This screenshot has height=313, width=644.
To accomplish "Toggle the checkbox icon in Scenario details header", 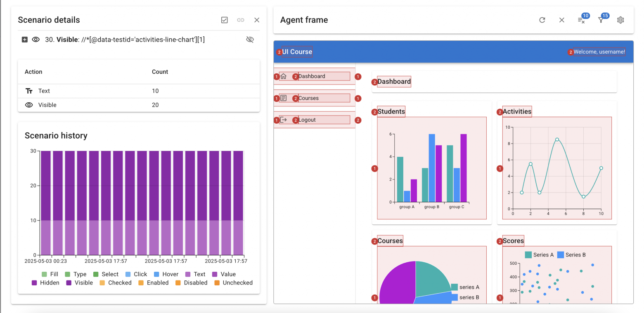I will click(225, 20).
